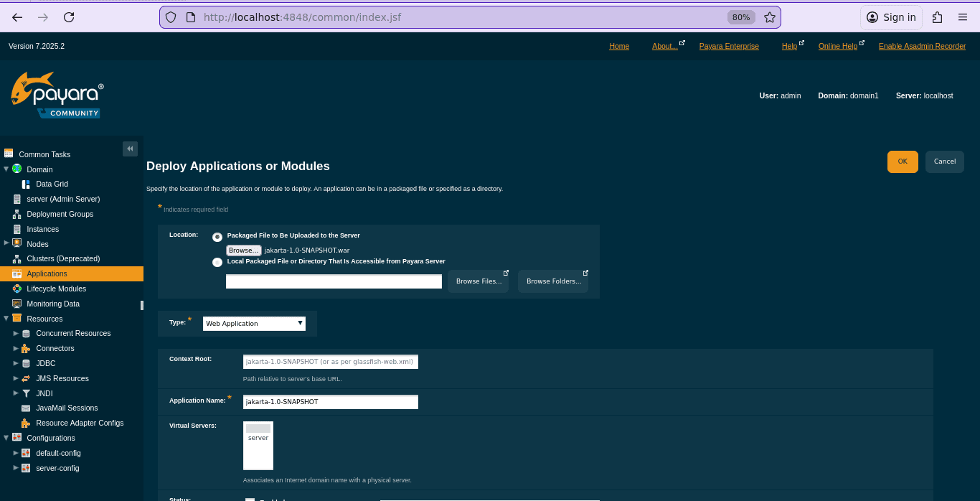Image resolution: width=980 pixels, height=501 pixels.
Task: Click the Context Root input field
Action: (330, 362)
